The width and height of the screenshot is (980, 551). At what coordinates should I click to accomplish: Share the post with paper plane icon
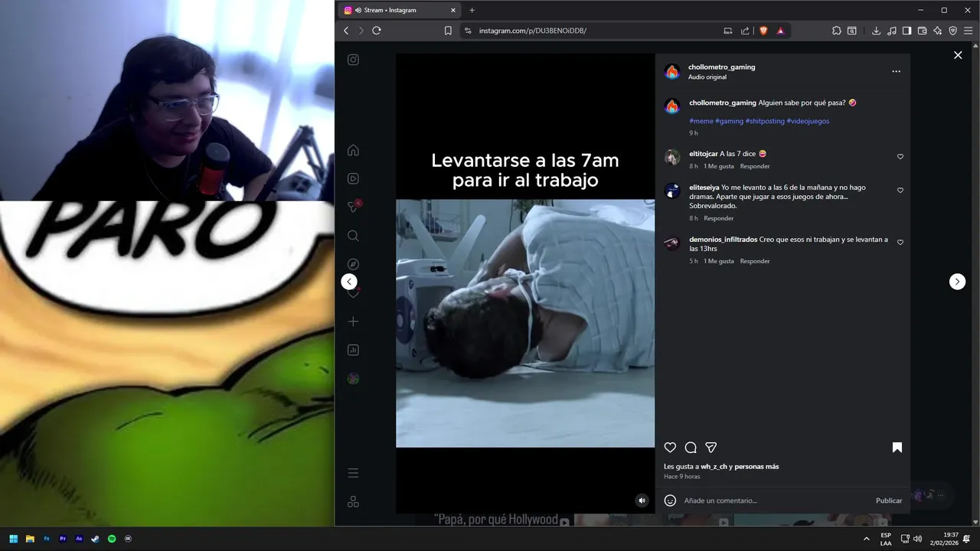(x=711, y=448)
